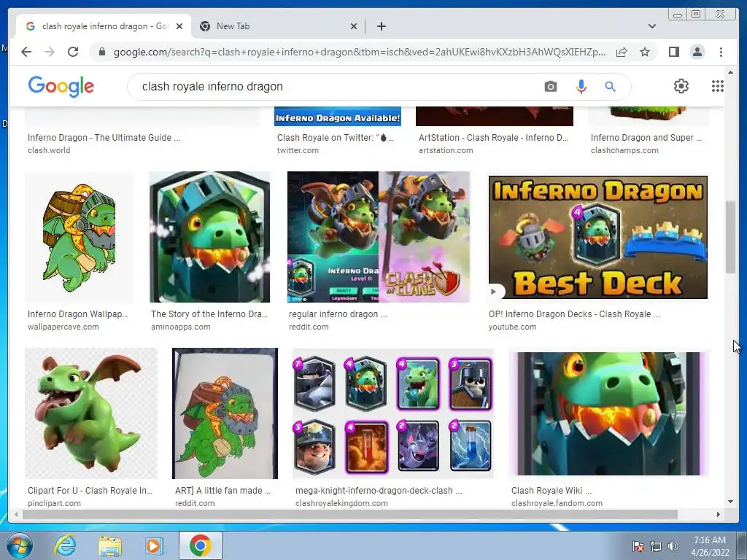The width and height of the screenshot is (747, 560).
Task: Share this page icon in address bar
Action: (622, 52)
